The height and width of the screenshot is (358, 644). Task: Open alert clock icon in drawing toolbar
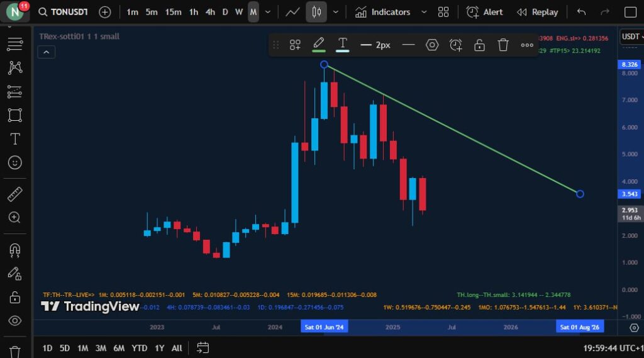[455, 45]
